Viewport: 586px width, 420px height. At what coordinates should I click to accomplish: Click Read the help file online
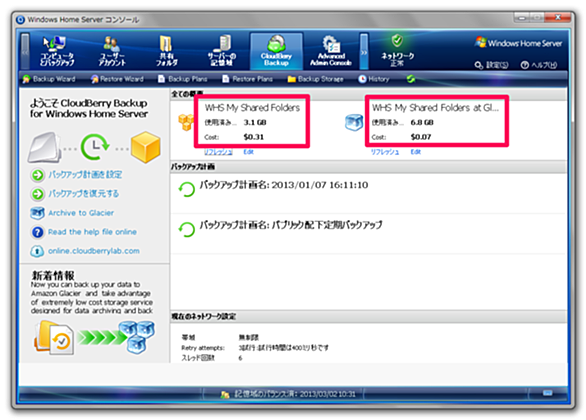tap(92, 232)
